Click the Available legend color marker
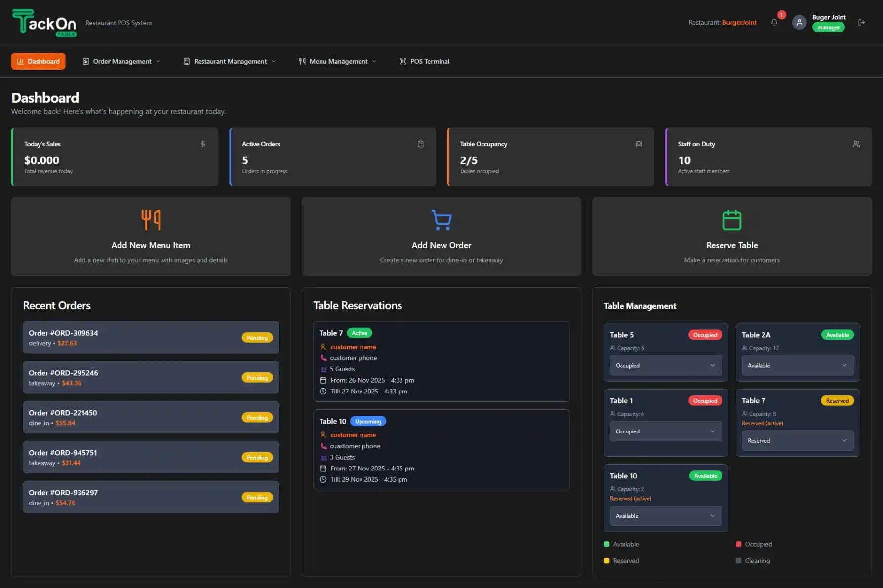This screenshot has width=883, height=588. (606, 544)
